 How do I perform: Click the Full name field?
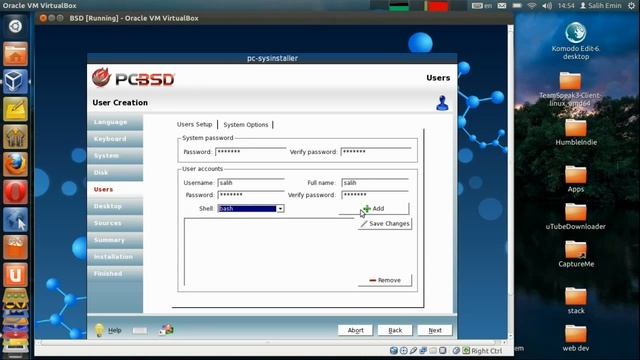click(x=375, y=183)
